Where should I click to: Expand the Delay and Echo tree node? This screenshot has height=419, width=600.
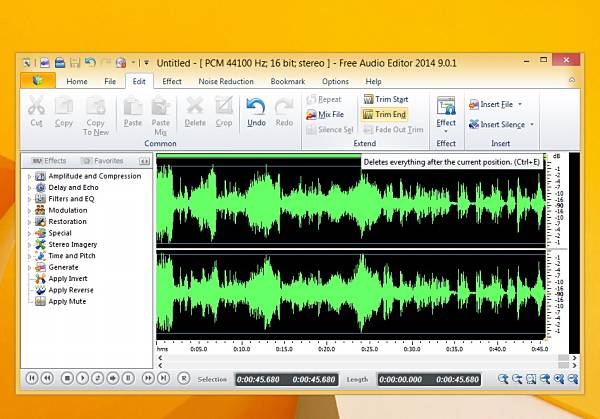(29, 188)
